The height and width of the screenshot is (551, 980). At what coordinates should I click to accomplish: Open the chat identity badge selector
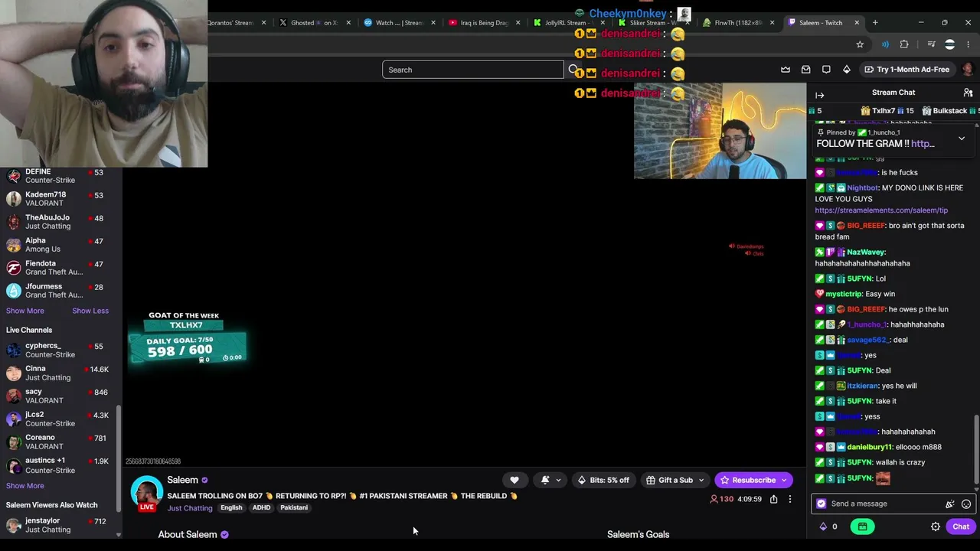(822, 504)
